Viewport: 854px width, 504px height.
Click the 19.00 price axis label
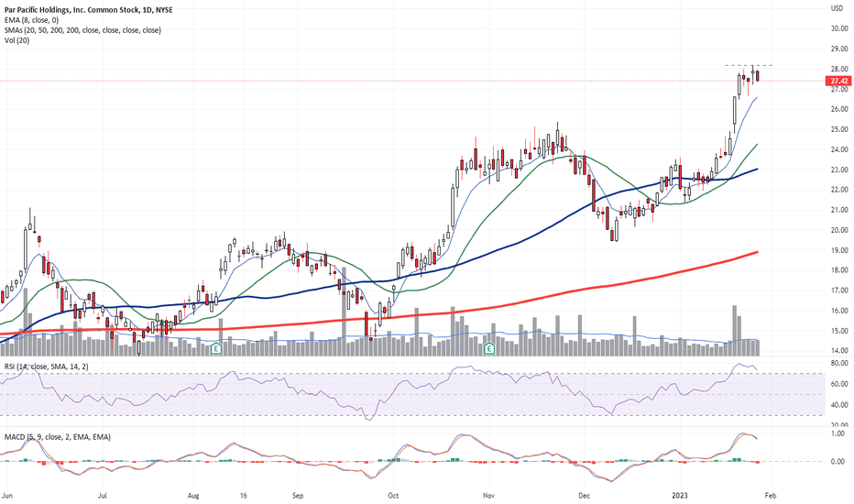[x=839, y=250]
